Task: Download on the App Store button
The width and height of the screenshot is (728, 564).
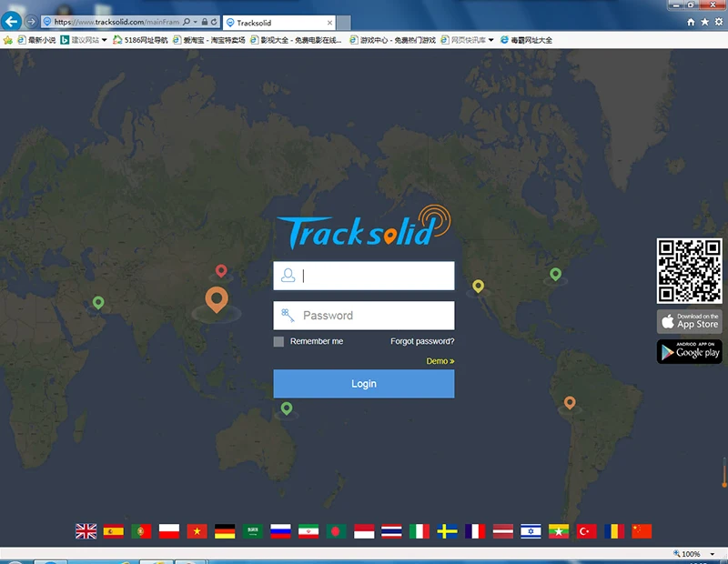Action: 690,321
